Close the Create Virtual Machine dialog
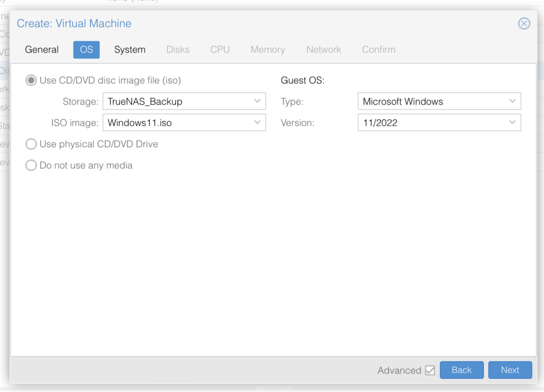The height and width of the screenshot is (392, 544). (x=523, y=24)
